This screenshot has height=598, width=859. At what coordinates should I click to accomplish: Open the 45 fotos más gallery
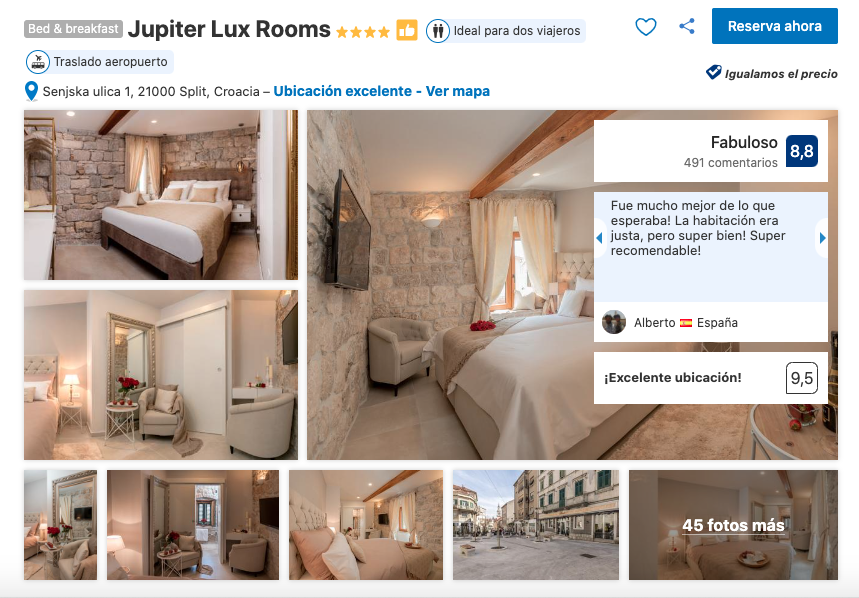pos(733,525)
